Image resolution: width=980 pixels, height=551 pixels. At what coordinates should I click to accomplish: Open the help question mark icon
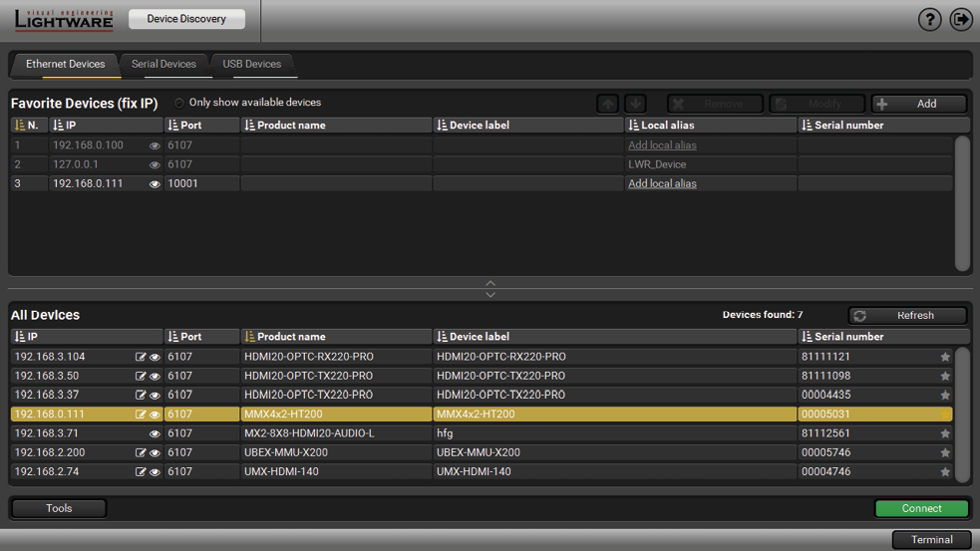tap(929, 20)
